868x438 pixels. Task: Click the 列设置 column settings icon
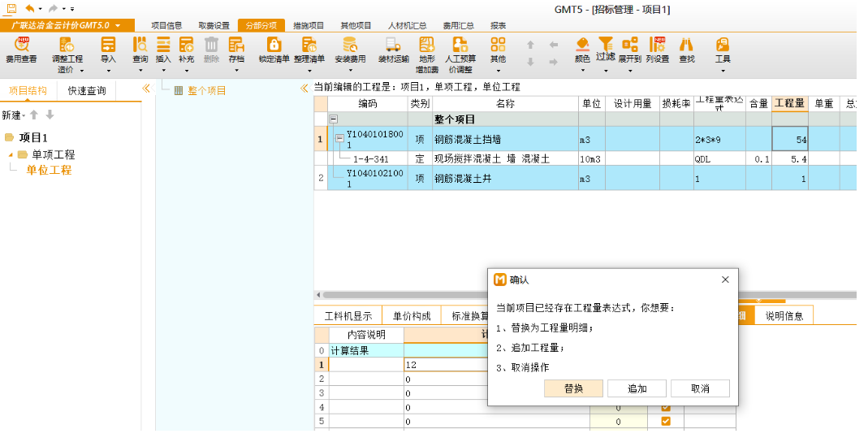[657, 46]
